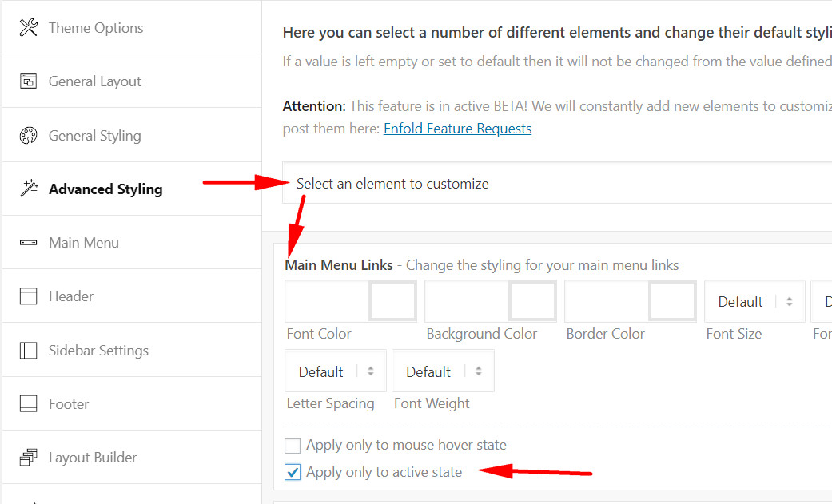Click the Theme Options wrench icon
The width and height of the screenshot is (832, 504).
[29, 28]
